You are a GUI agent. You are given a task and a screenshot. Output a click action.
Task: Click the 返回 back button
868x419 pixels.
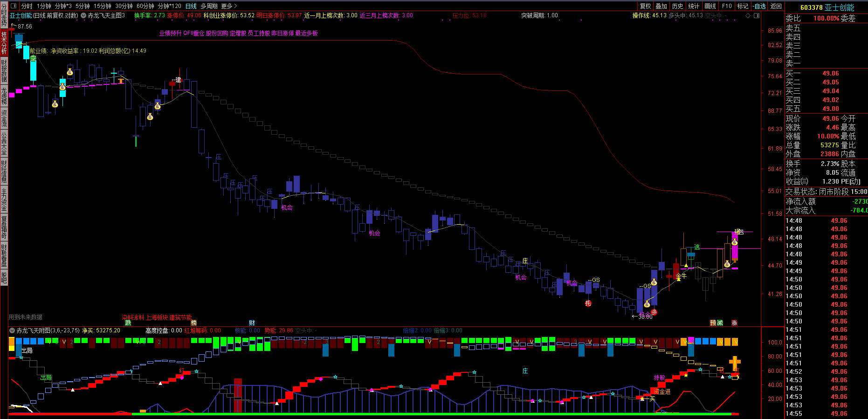(x=776, y=6)
